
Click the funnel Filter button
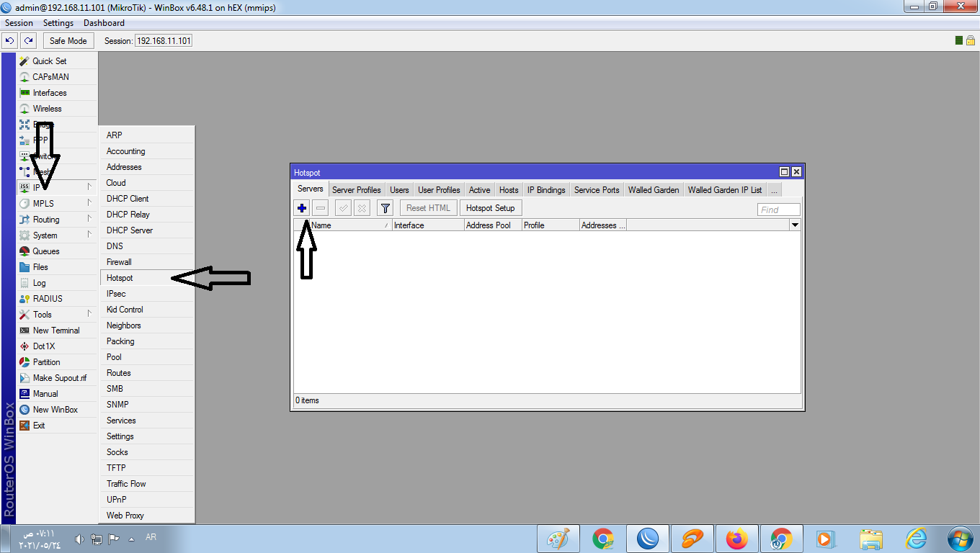(x=386, y=208)
